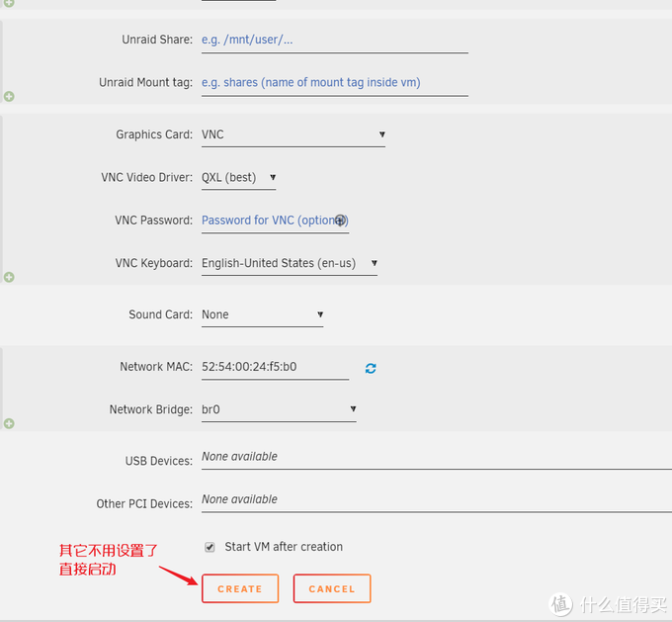Click the 'Unraid Share:' label
The width and height of the screenshot is (672, 622).
click(157, 40)
